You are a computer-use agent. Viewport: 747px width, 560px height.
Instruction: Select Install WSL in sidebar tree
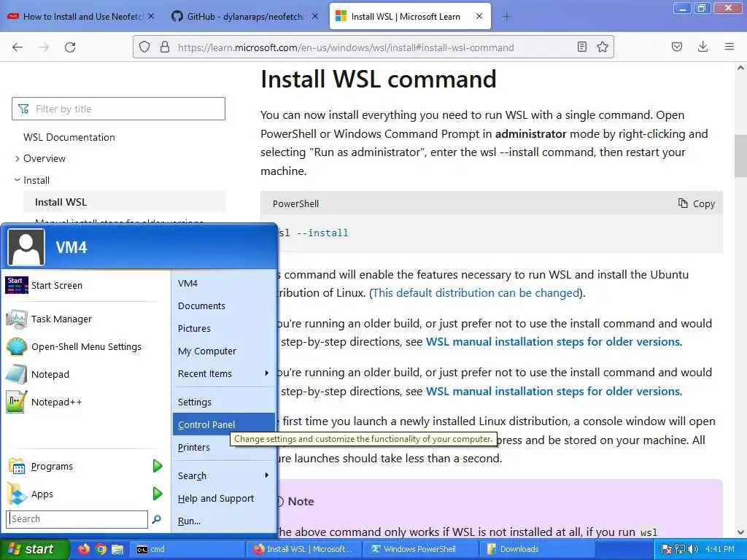(124, 202)
